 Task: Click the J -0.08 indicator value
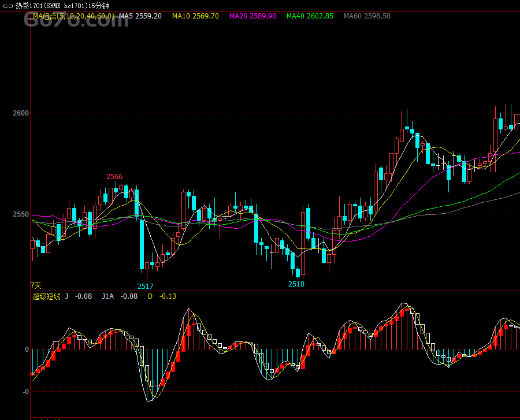click(x=79, y=296)
